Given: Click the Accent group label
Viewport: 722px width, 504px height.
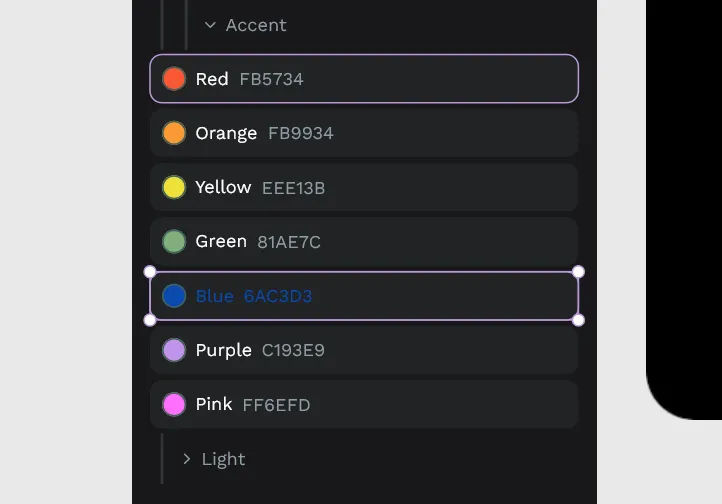Looking at the screenshot, I should pyautogui.click(x=256, y=25).
